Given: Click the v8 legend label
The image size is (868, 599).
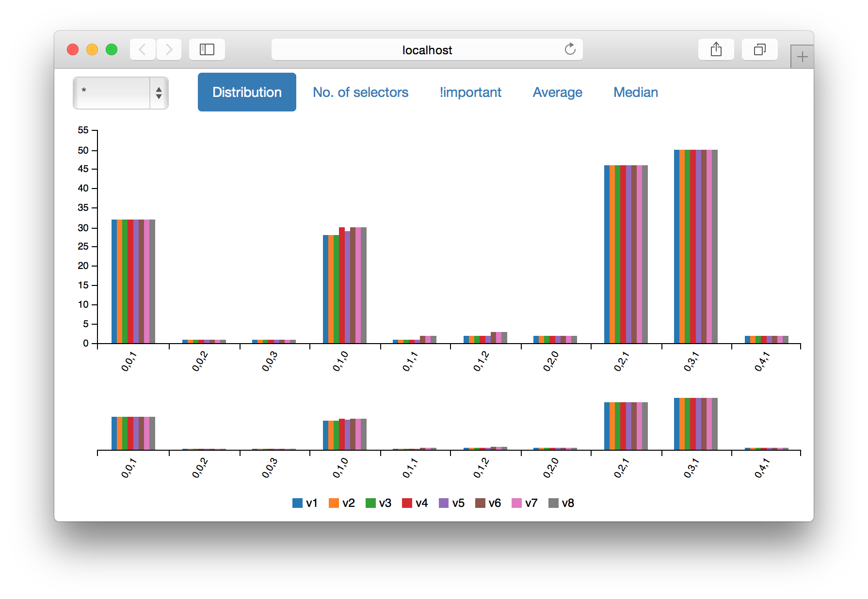Looking at the screenshot, I should pyautogui.click(x=568, y=503).
